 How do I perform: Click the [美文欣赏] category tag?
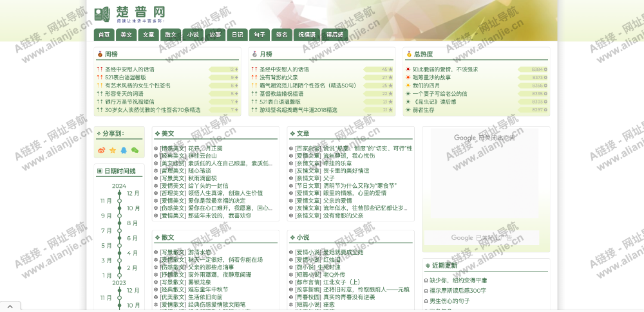(x=173, y=163)
